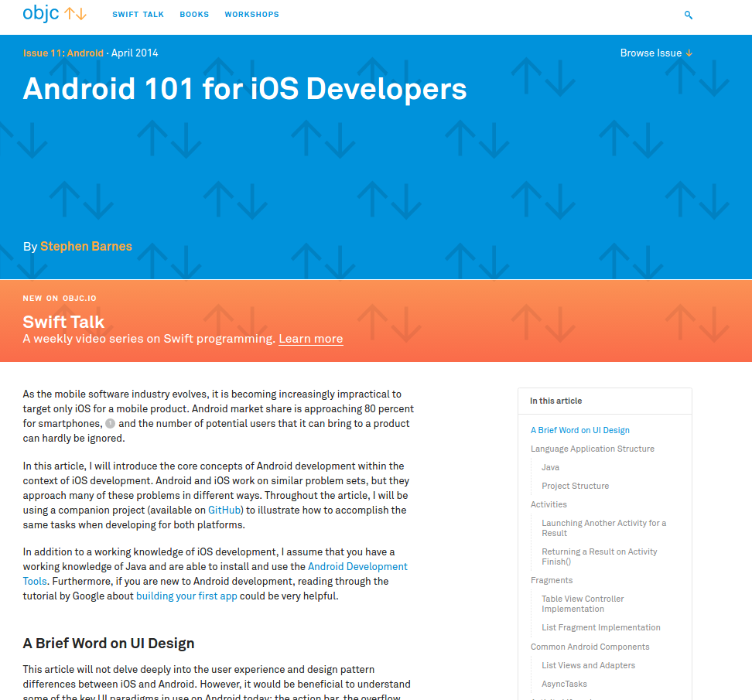Jump to A Brief Word on UI Design
752x700 pixels.
pos(580,430)
